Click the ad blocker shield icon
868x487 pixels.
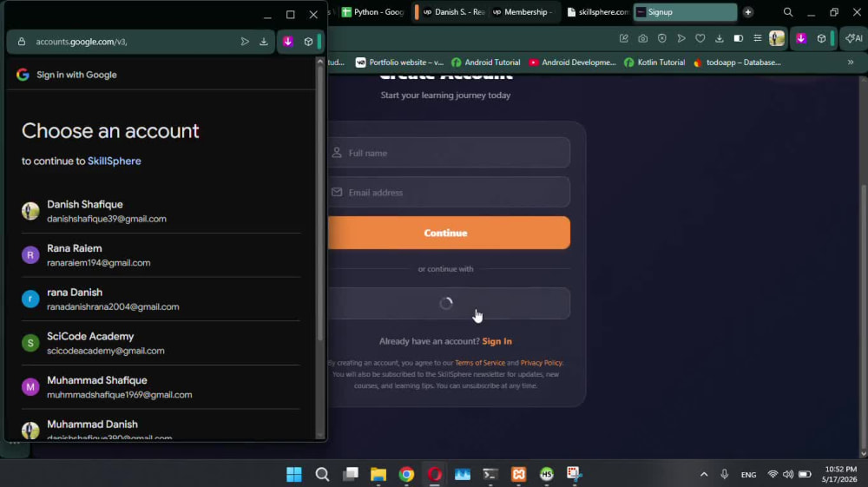(x=662, y=38)
